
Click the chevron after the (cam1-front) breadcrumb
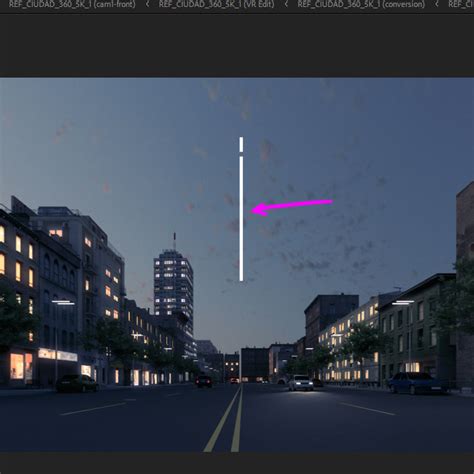(147, 4)
